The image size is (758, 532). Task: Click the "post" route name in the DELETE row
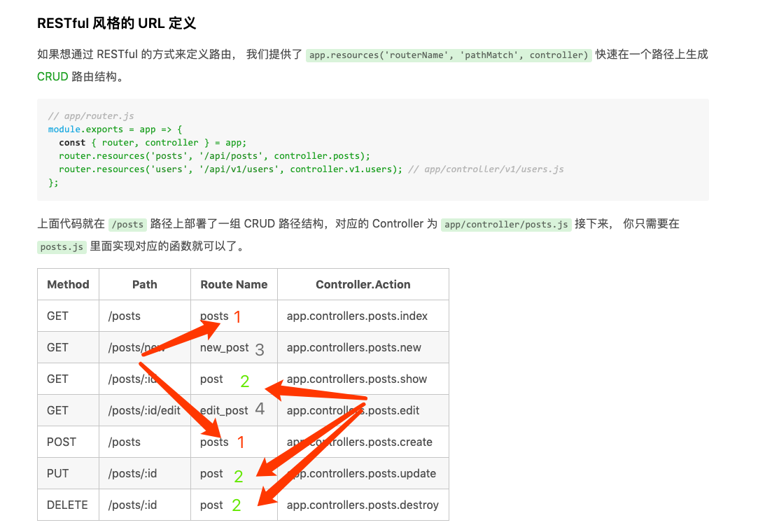[211, 505]
